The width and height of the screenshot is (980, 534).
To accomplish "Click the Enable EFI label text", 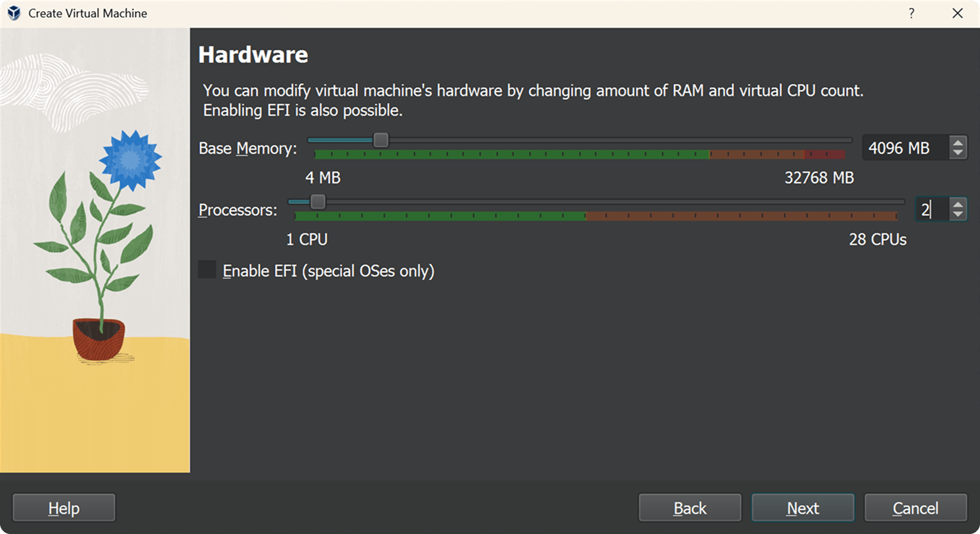I will coord(328,271).
